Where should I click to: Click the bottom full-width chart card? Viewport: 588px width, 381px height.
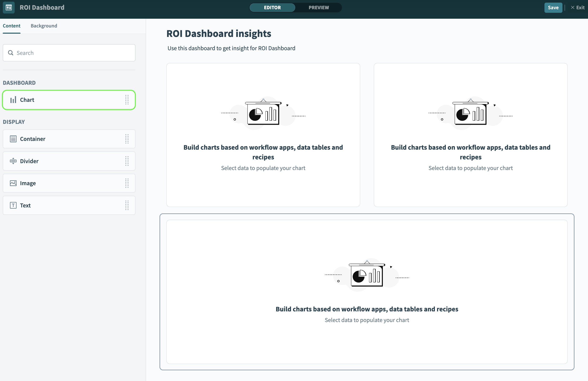(x=367, y=291)
